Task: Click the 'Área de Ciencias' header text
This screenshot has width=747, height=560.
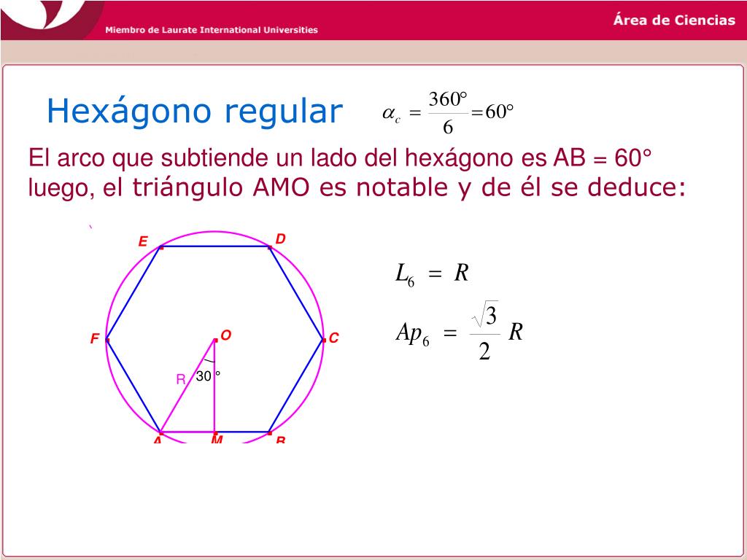Action: (674, 20)
